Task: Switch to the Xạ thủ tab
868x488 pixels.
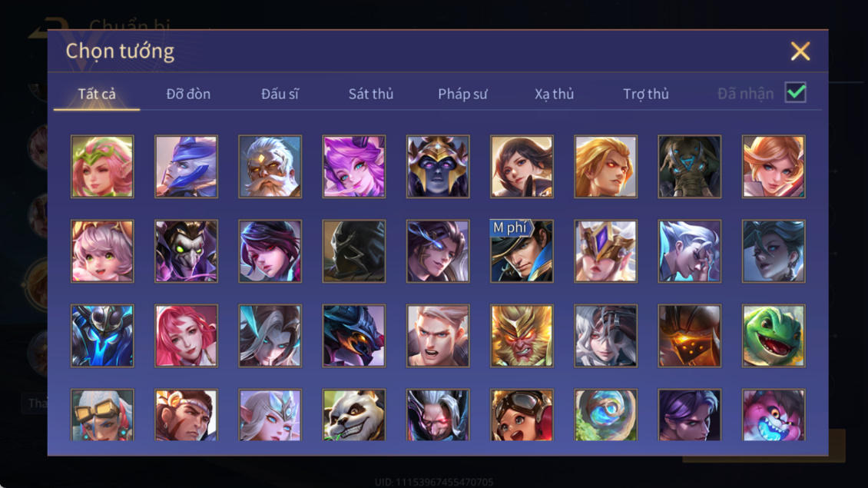Action: tap(554, 95)
